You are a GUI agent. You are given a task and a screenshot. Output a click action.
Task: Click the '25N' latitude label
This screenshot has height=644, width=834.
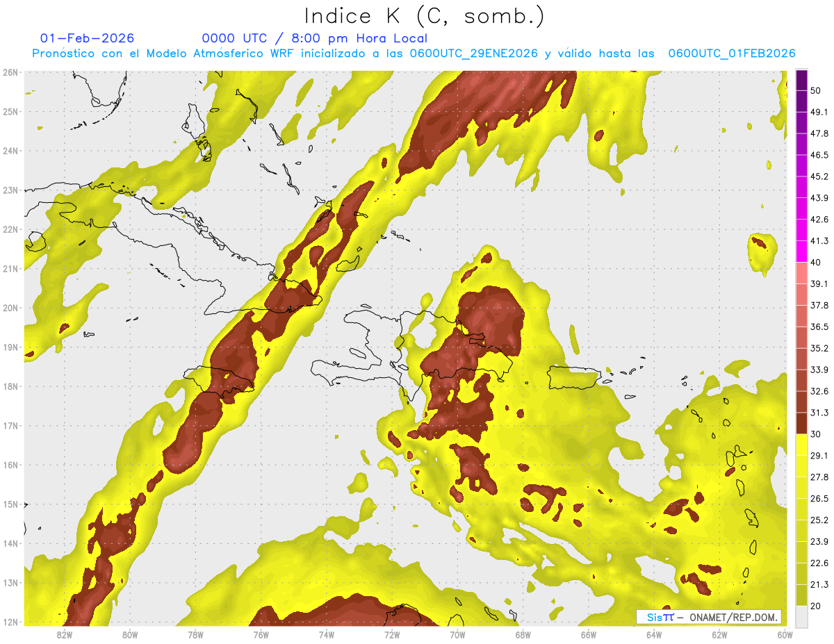point(10,112)
